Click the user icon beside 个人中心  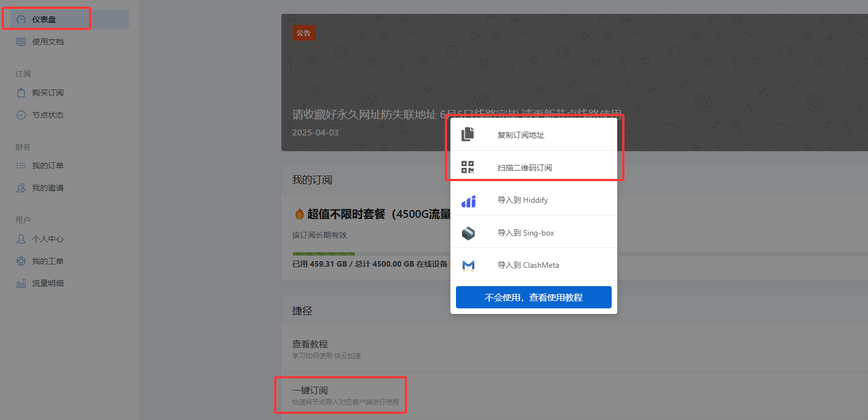click(21, 239)
